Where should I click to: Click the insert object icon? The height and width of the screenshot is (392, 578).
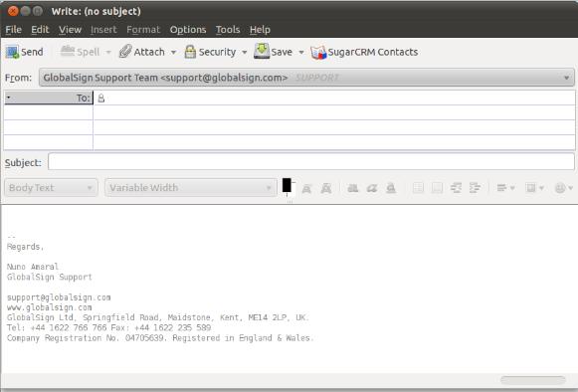pos(531,188)
